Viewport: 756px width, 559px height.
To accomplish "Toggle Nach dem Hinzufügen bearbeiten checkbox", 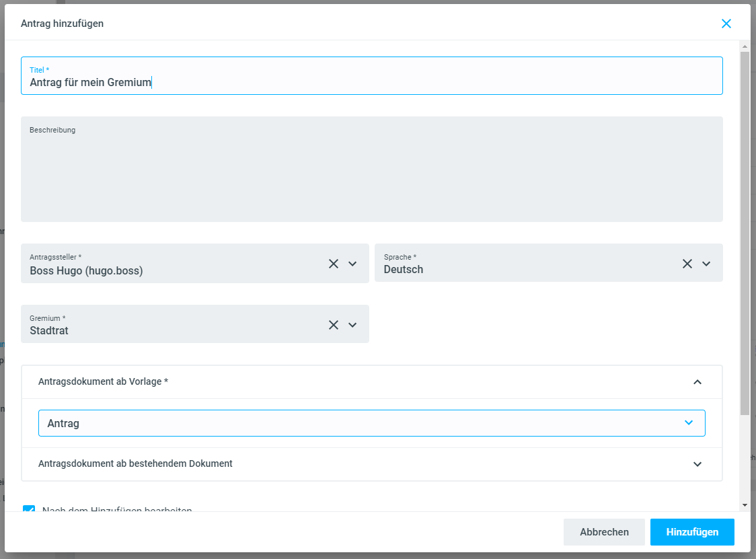I will 29,509.
